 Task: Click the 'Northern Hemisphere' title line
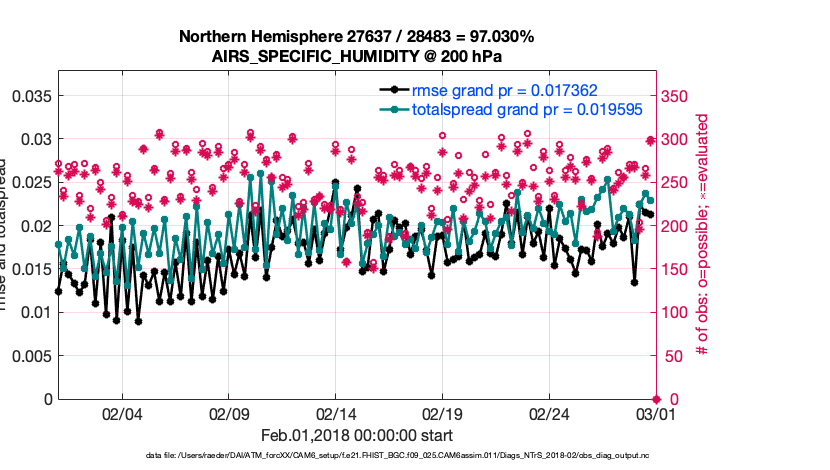pos(356,37)
